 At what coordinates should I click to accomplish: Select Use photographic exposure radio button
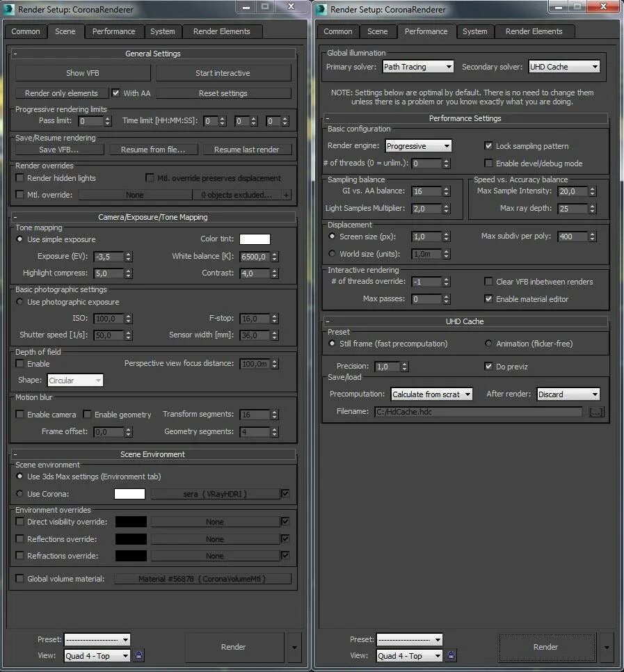point(19,302)
